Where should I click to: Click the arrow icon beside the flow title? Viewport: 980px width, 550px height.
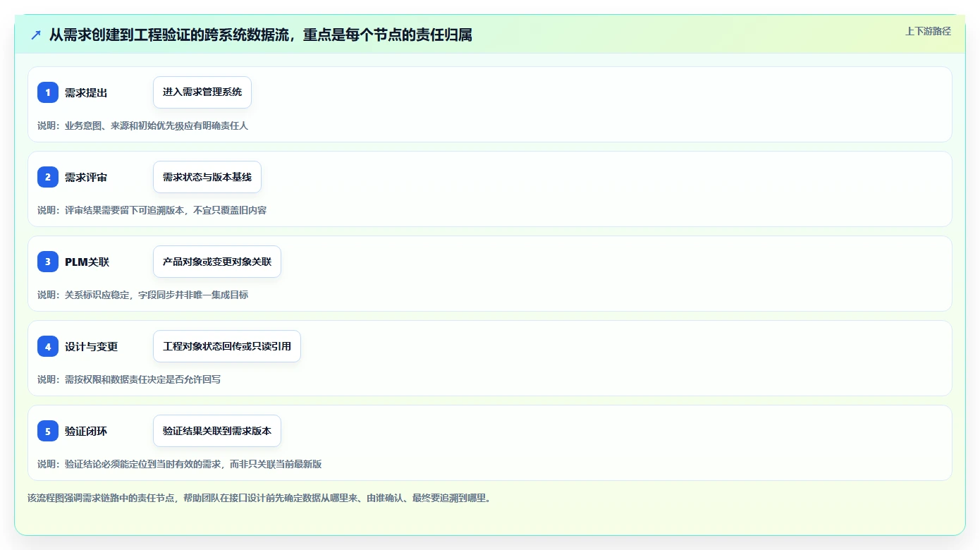pos(36,35)
